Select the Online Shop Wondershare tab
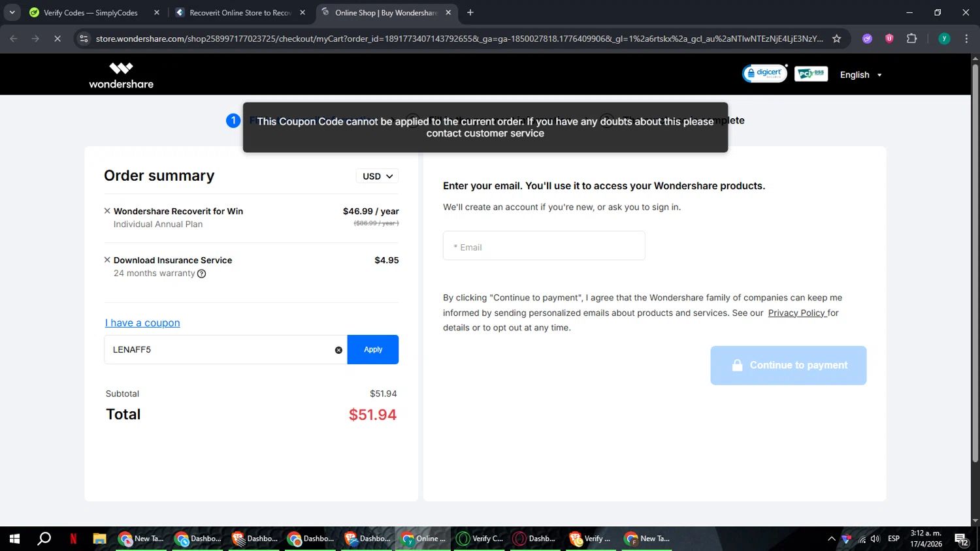980x551 pixels. (385, 12)
